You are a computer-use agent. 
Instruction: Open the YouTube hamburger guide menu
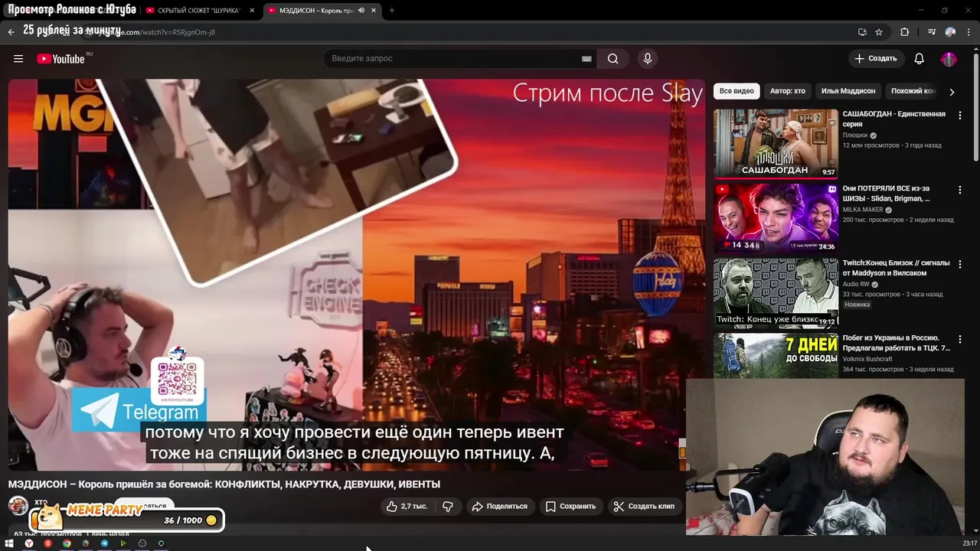(x=18, y=59)
